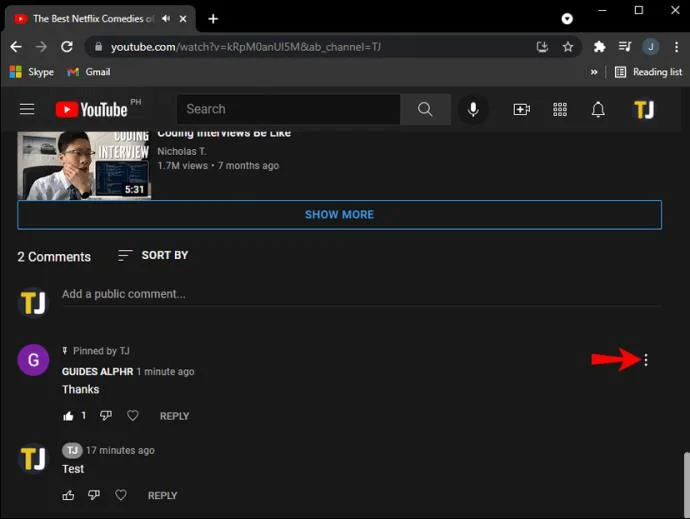This screenshot has width=690, height=519.
Task: Open Gmail bookmark
Action: (x=88, y=72)
